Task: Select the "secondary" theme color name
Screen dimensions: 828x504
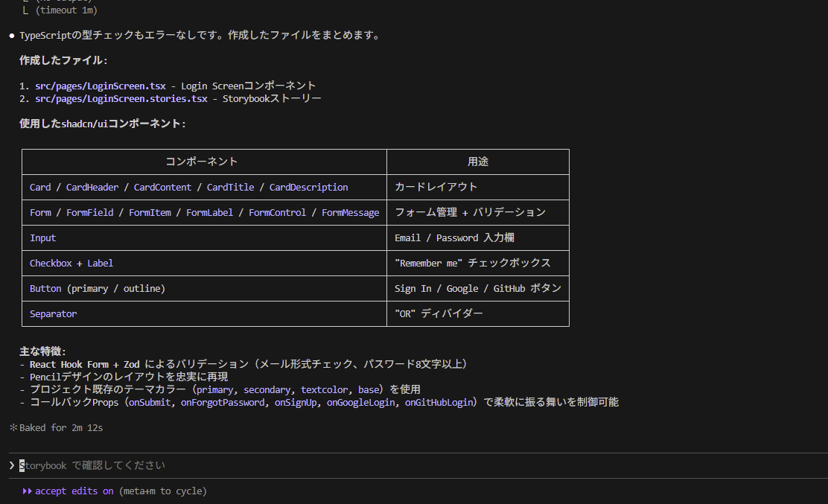Action: [267, 390]
